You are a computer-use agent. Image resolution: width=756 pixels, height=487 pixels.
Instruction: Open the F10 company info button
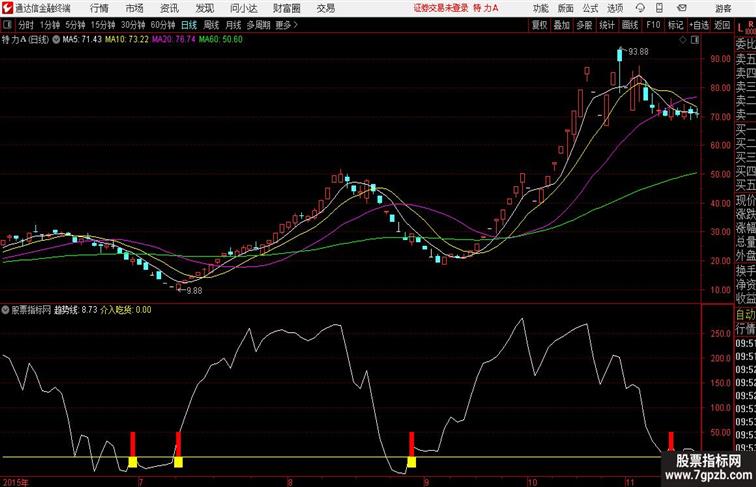pos(653,25)
